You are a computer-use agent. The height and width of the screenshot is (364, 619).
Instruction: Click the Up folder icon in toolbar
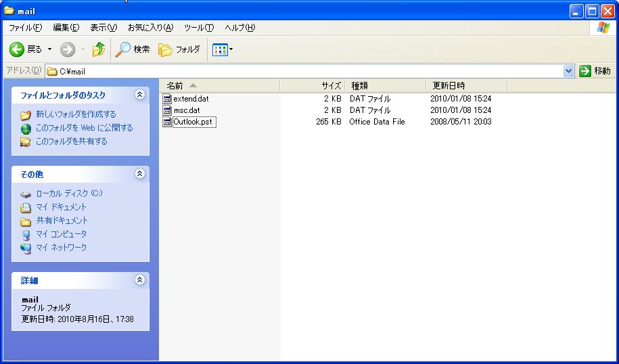click(x=99, y=49)
